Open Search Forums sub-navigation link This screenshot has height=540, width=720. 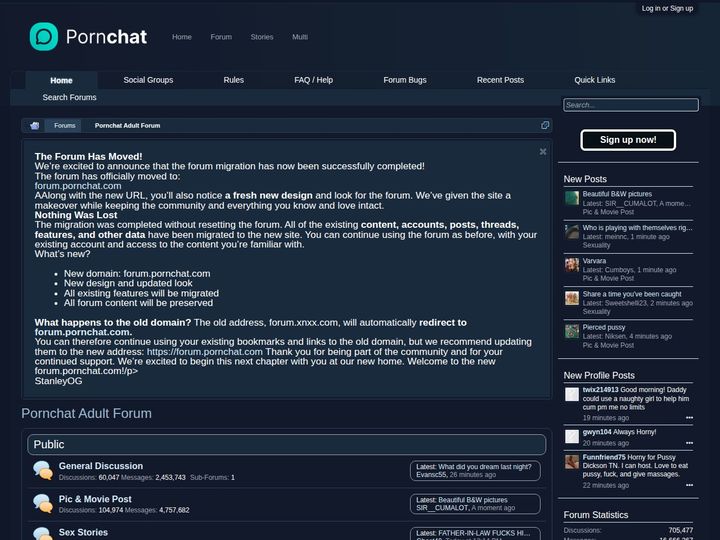click(69, 97)
